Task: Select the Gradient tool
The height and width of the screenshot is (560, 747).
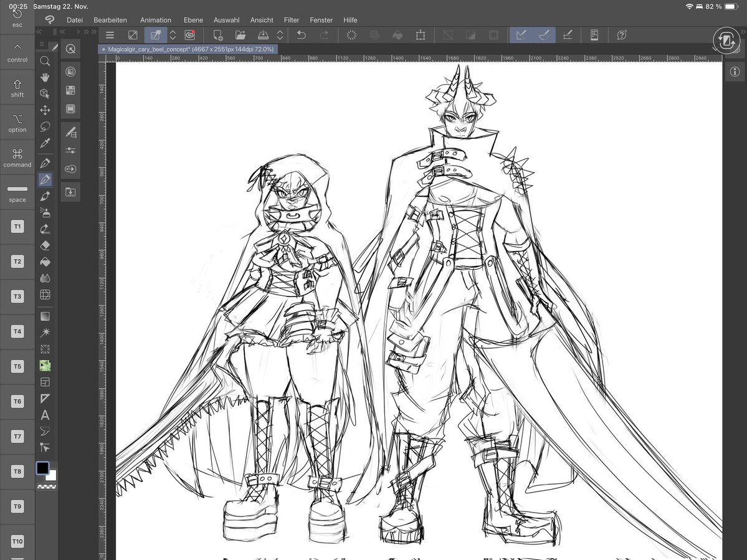Action: click(x=45, y=316)
